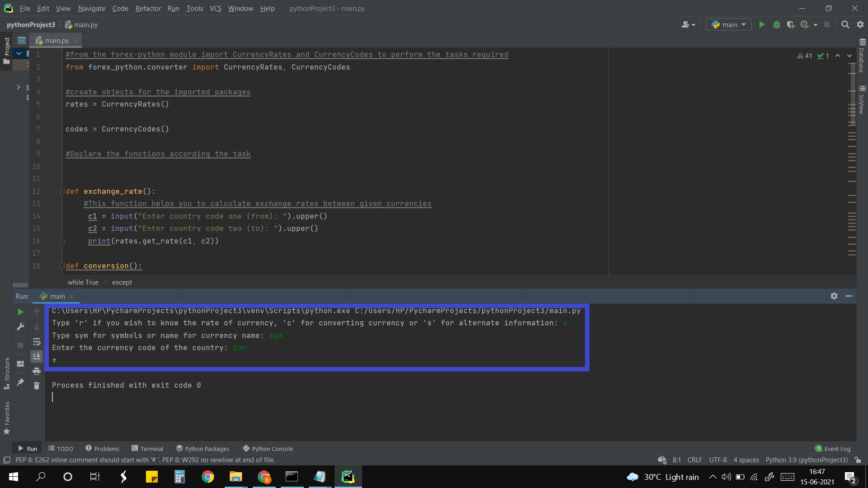Start debugging with the bug icon

(777, 24)
